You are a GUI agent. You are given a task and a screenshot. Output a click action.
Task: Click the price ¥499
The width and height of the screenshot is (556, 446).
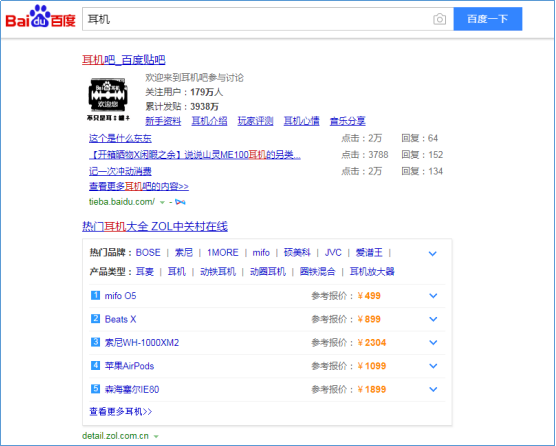click(x=369, y=296)
